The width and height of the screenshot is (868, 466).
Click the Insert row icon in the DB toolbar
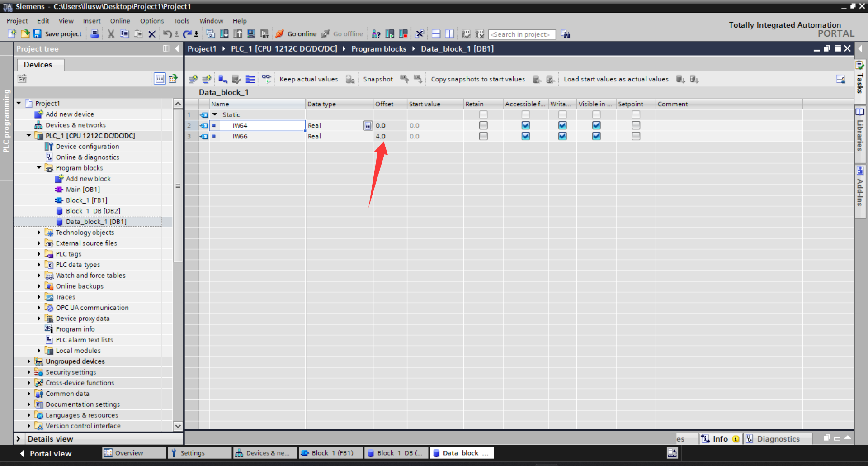193,79
